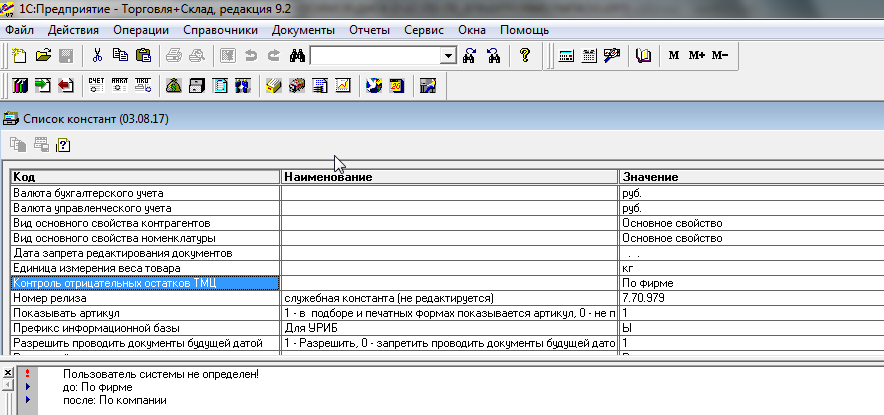Click the red truck shipment icon
This screenshot has width=884, height=415.
tap(297, 86)
